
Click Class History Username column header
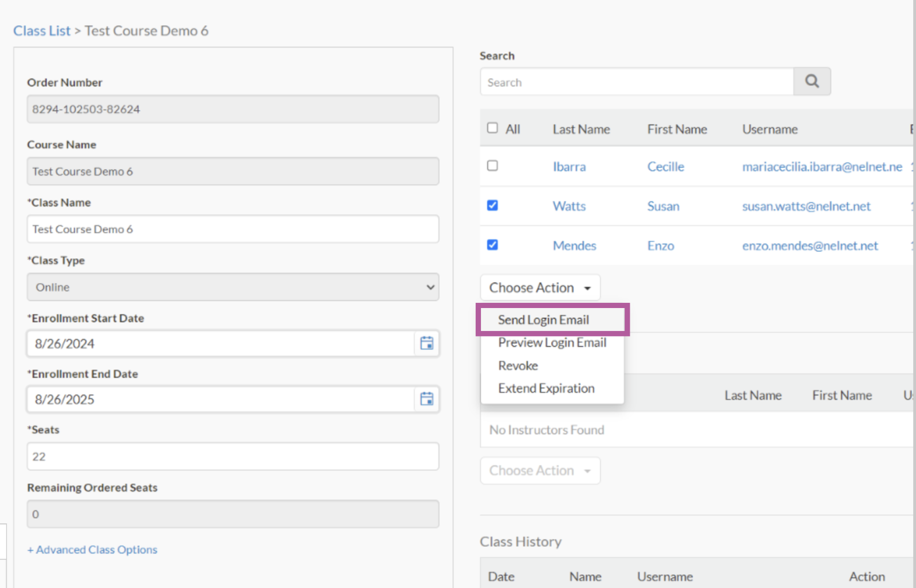click(x=665, y=577)
